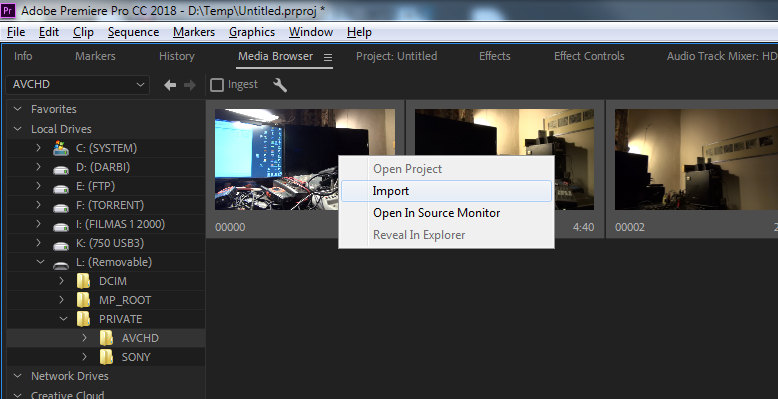The width and height of the screenshot is (778, 399).
Task: Expand the MP_ROOT folder
Action: pyautogui.click(x=62, y=300)
